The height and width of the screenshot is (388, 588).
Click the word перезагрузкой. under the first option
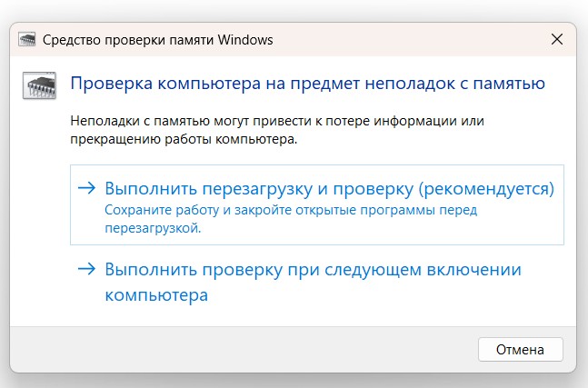coord(153,228)
